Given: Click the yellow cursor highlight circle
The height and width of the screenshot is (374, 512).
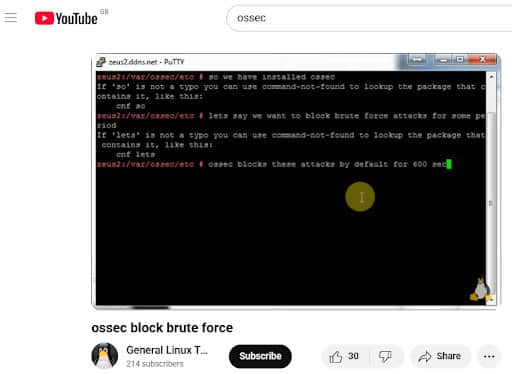Looking at the screenshot, I should (360, 197).
